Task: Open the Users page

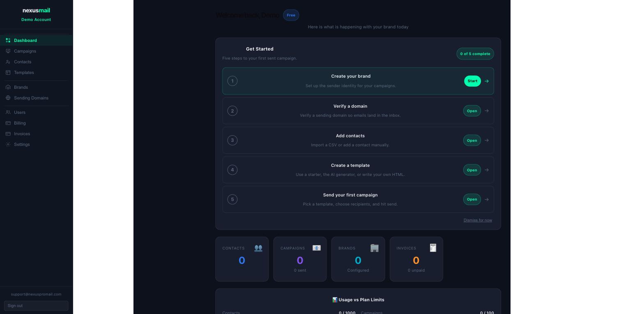Action: (36, 112)
